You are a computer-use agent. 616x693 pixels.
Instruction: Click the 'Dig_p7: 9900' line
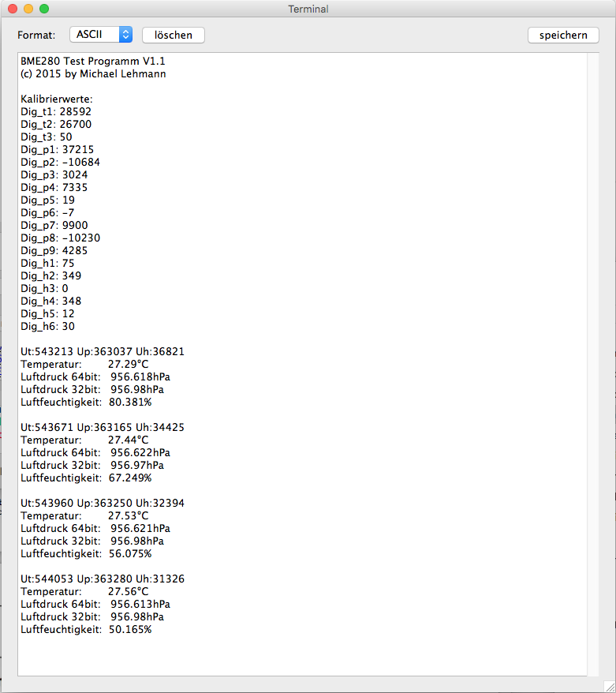[x=54, y=226]
